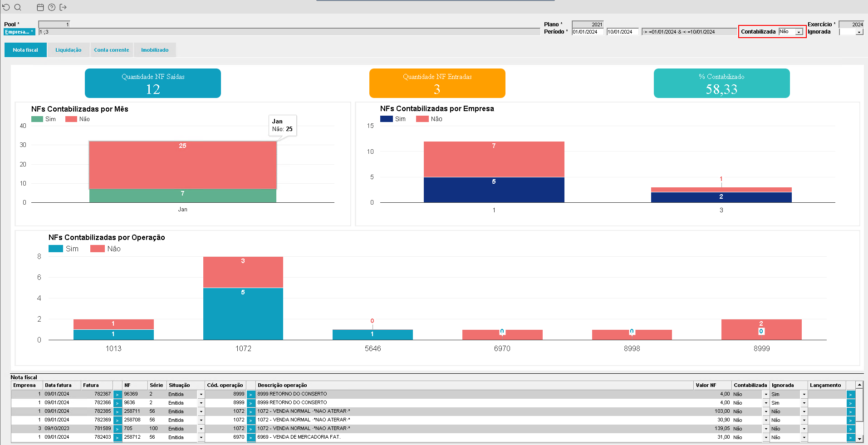This screenshot has width=868, height=445.
Task: Click the exit/logout arrow icon
Action: point(63,7)
